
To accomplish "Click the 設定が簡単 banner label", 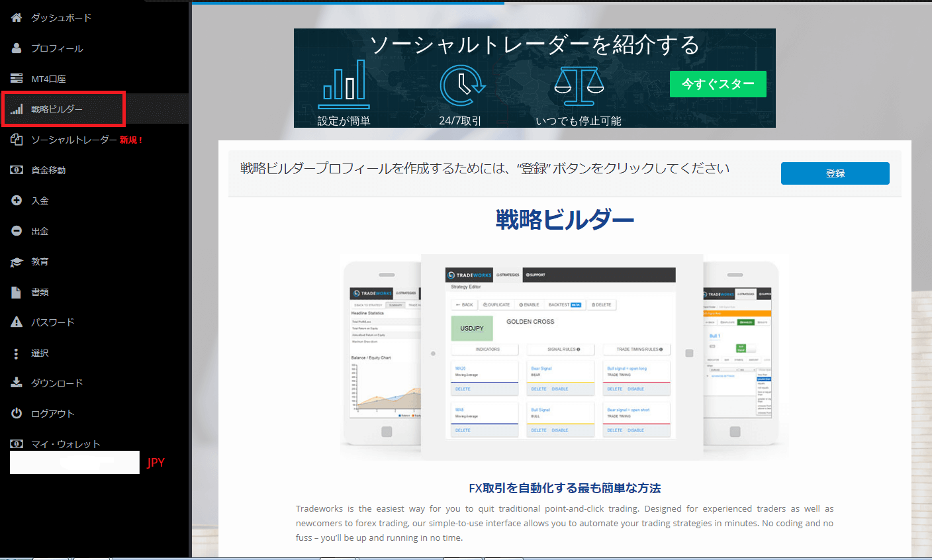I will [344, 121].
